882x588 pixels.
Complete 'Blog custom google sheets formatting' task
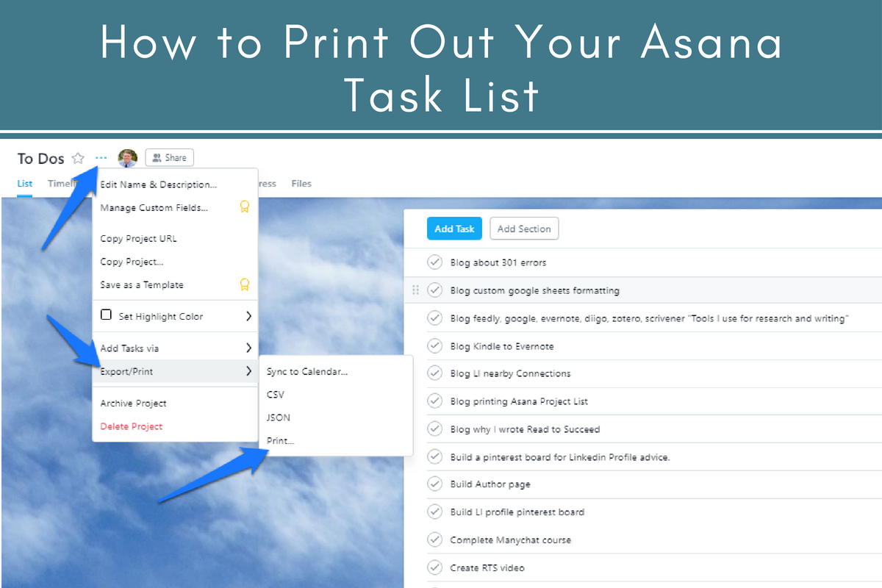[x=434, y=290]
